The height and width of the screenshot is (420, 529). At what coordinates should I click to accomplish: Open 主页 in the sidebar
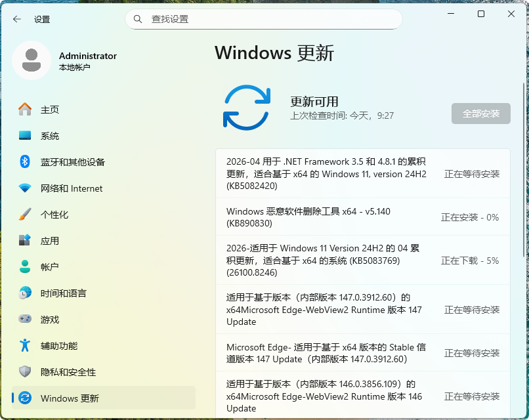[104, 110]
